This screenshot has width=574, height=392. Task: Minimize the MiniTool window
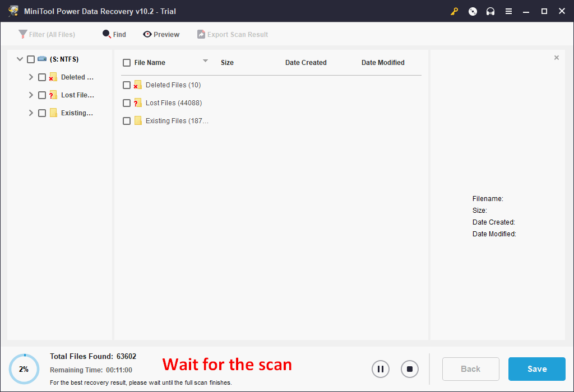click(526, 11)
